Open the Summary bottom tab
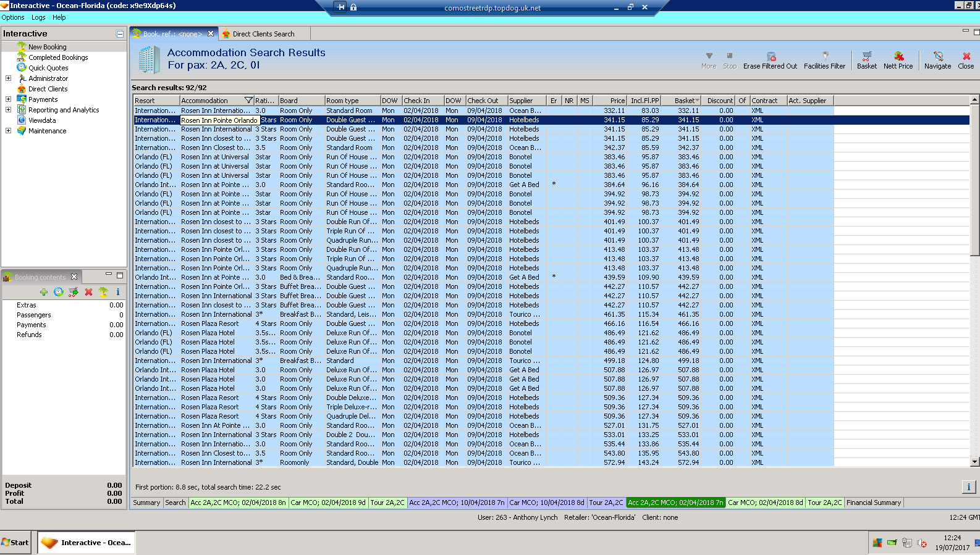 pyautogui.click(x=146, y=503)
